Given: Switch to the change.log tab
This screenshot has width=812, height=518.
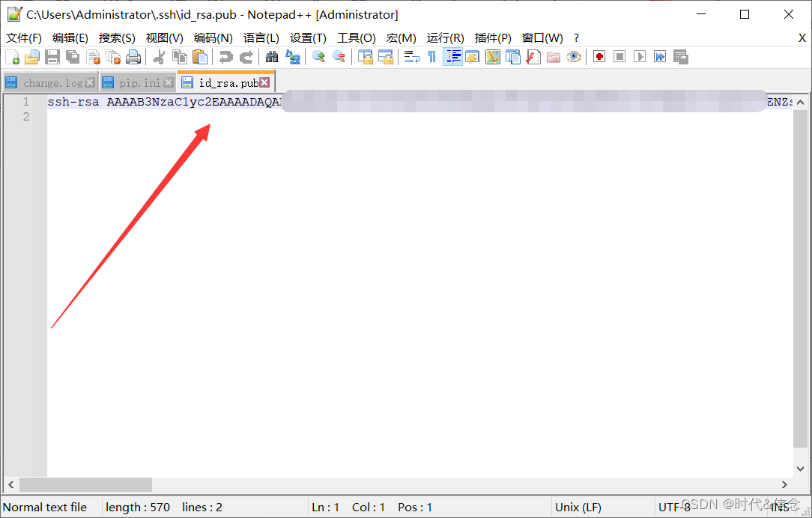Looking at the screenshot, I should click(52, 83).
